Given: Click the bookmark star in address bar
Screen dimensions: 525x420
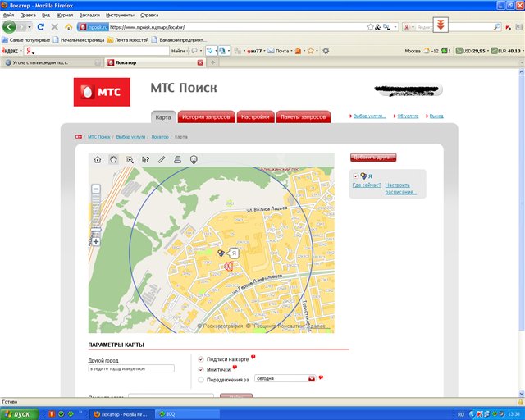Looking at the screenshot, I should pos(370,27).
